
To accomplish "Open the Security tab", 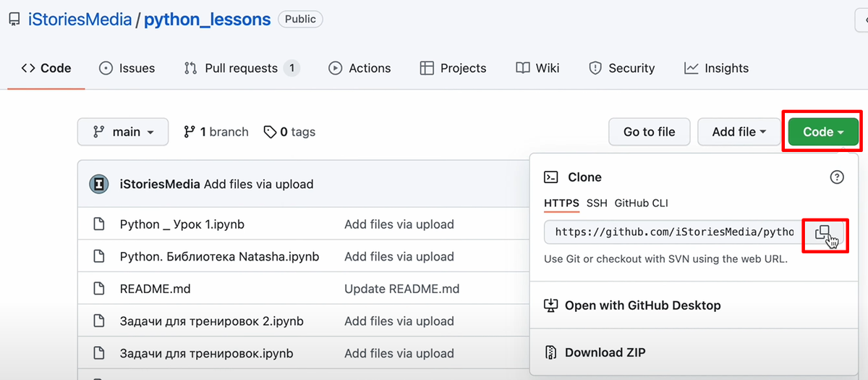I will (x=621, y=68).
